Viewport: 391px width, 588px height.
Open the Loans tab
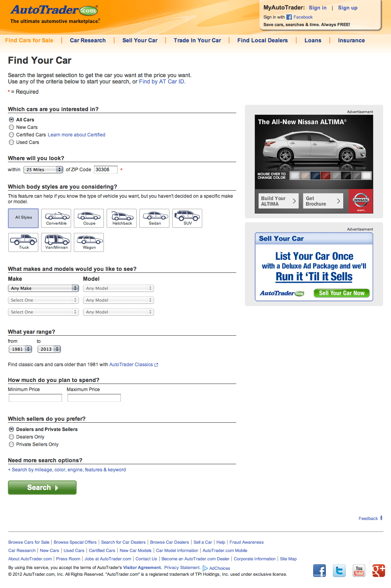[313, 40]
